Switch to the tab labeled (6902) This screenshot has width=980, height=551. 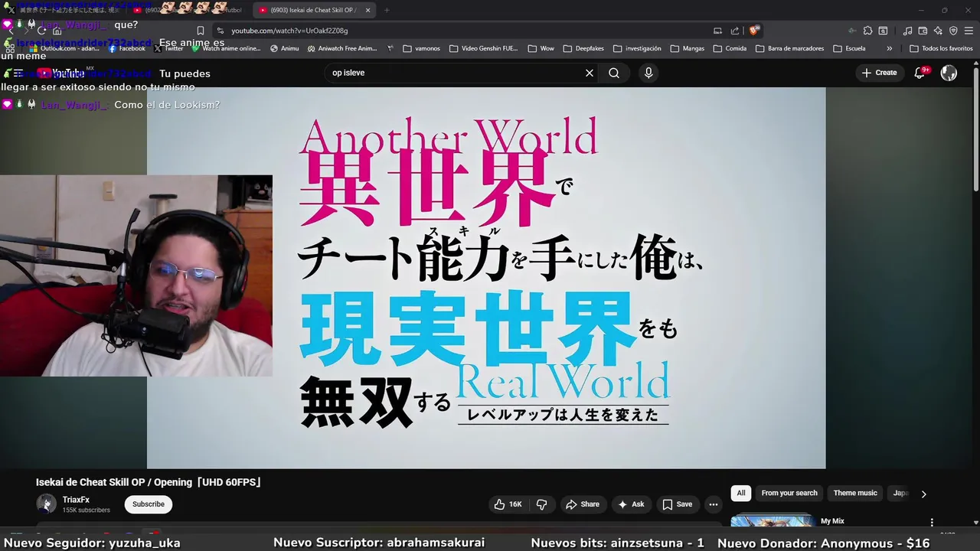[x=188, y=10]
